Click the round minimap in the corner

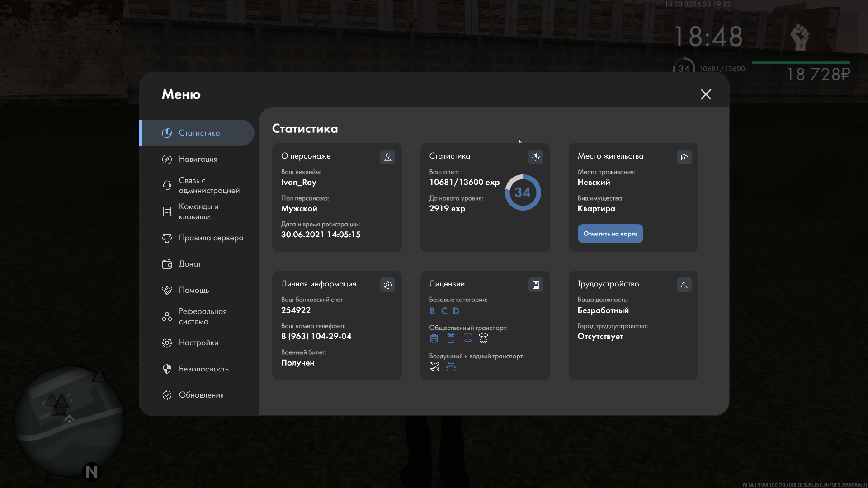coord(69,421)
